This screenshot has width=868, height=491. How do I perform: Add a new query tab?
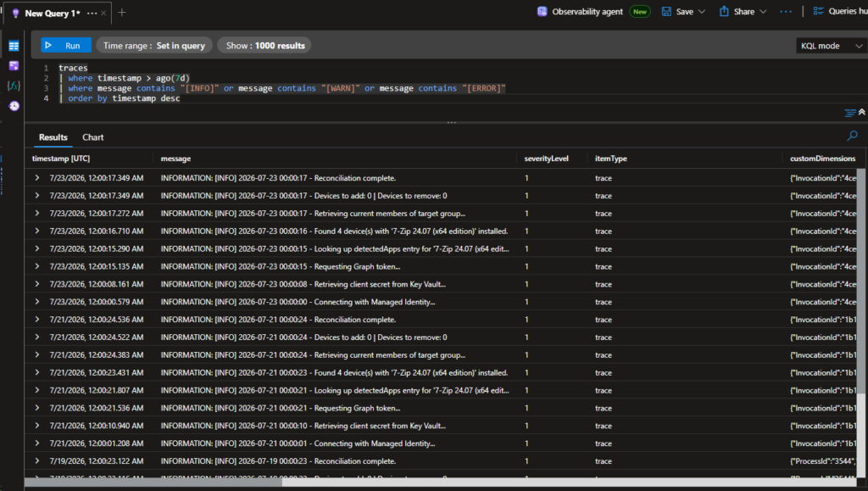pos(122,12)
